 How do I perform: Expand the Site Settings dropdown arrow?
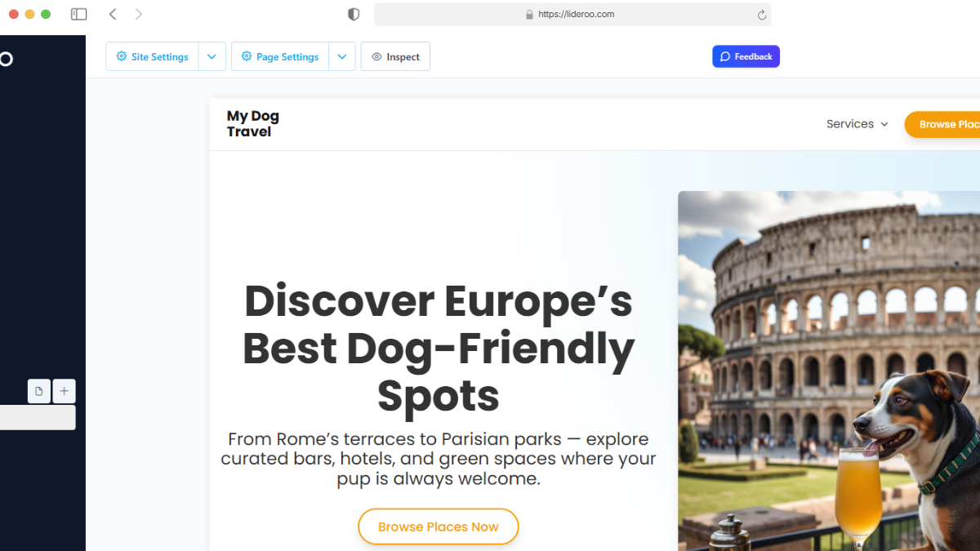pyautogui.click(x=212, y=57)
